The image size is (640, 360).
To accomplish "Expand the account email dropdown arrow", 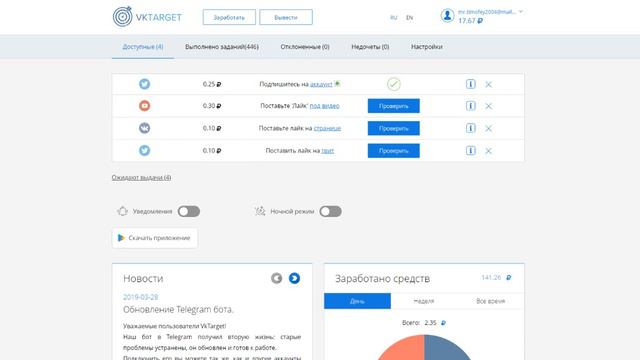I will pos(521,11).
